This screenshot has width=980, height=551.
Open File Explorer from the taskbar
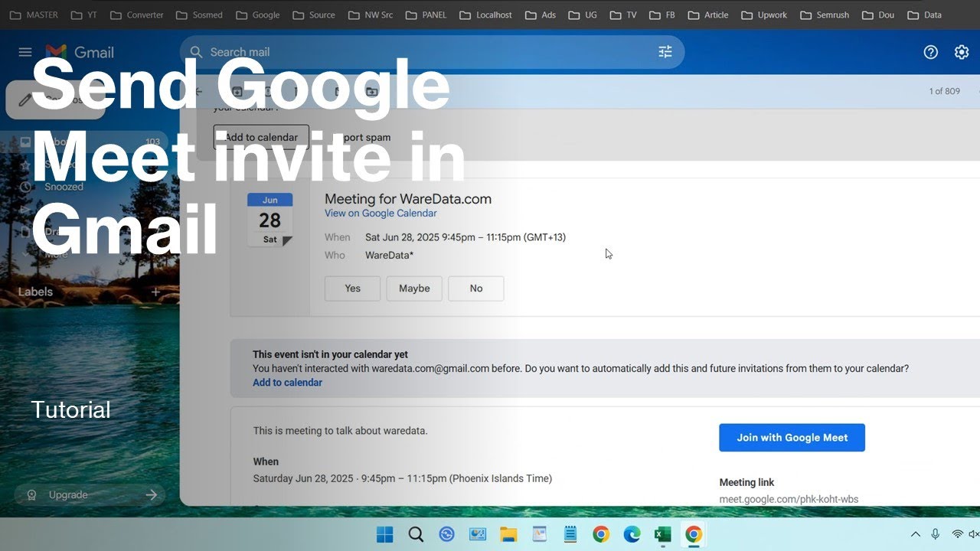[x=509, y=534]
